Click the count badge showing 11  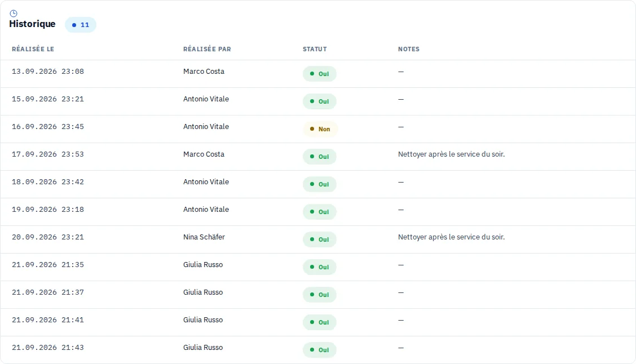(x=80, y=25)
